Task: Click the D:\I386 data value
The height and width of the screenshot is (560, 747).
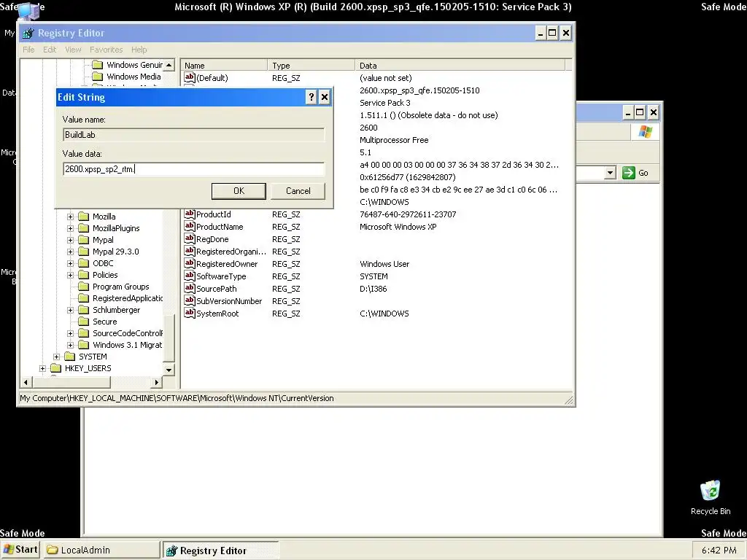Action: pos(373,289)
